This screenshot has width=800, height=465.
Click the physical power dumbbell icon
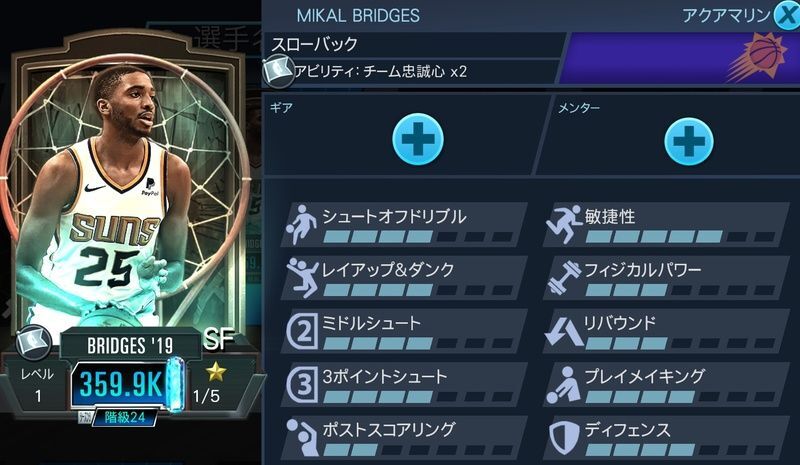[565, 278]
